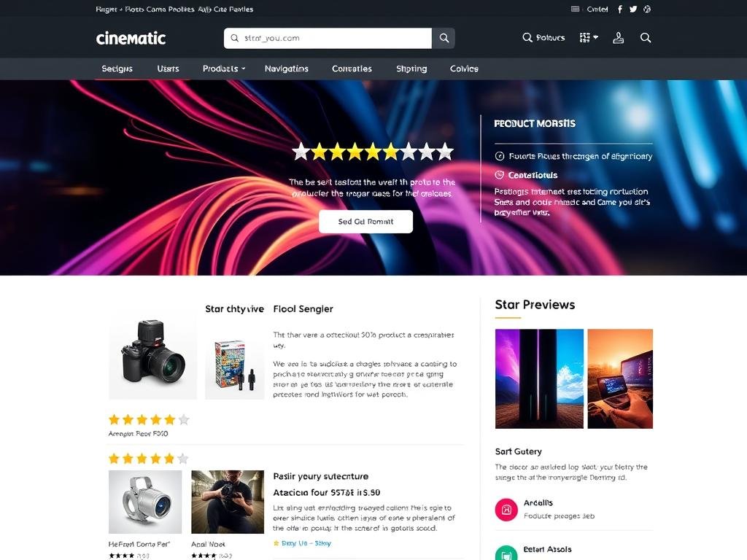
Task: Click the cinematic logo
Action: coord(131,38)
